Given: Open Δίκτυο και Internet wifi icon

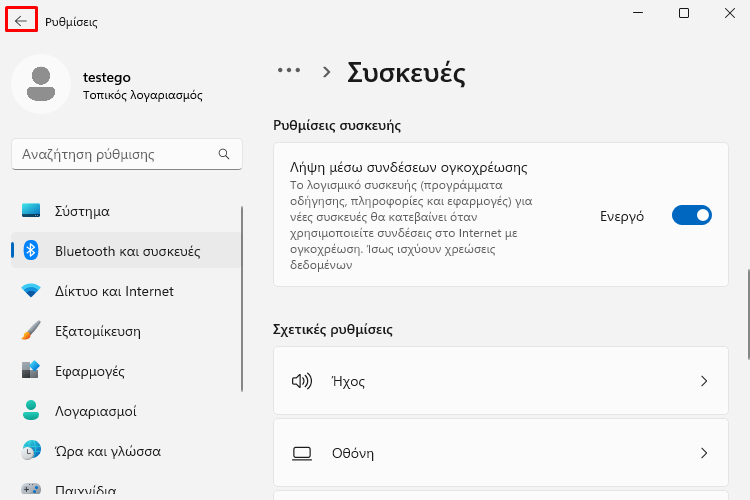Looking at the screenshot, I should [x=31, y=290].
